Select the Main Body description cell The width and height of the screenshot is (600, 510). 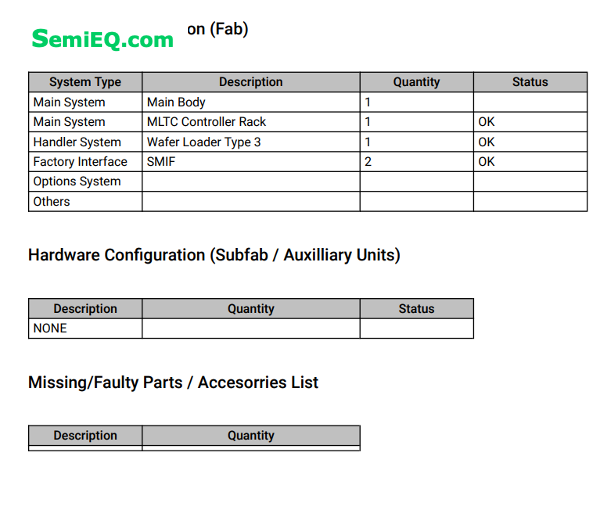tap(251, 102)
